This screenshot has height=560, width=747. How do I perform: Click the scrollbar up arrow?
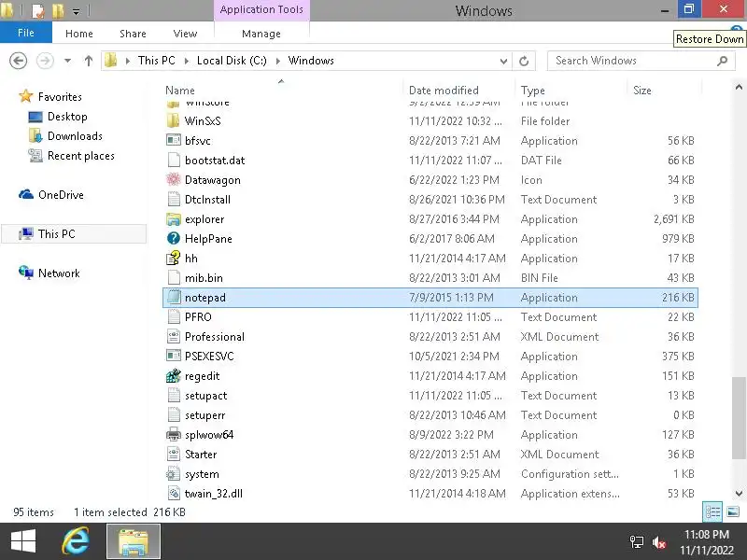[x=739, y=87]
